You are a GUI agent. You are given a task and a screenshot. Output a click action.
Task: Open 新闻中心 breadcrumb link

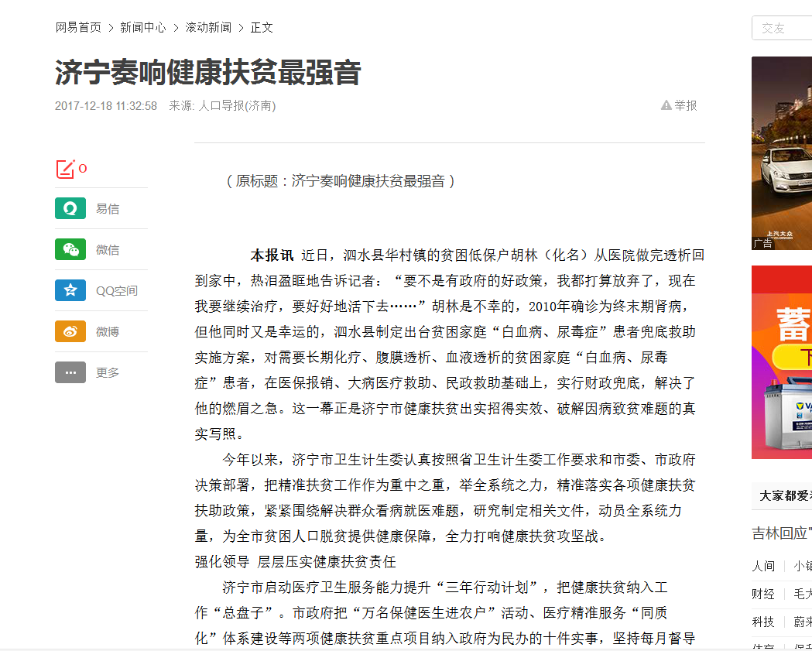[142, 27]
